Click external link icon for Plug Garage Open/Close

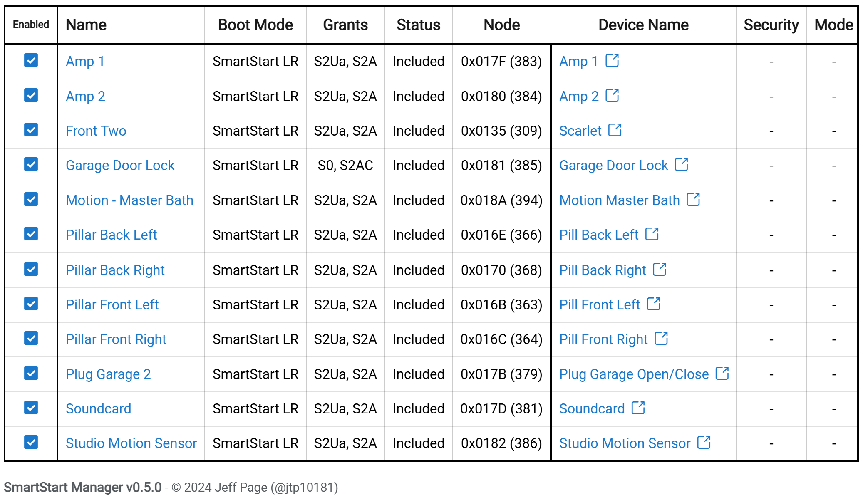(722, 374)
